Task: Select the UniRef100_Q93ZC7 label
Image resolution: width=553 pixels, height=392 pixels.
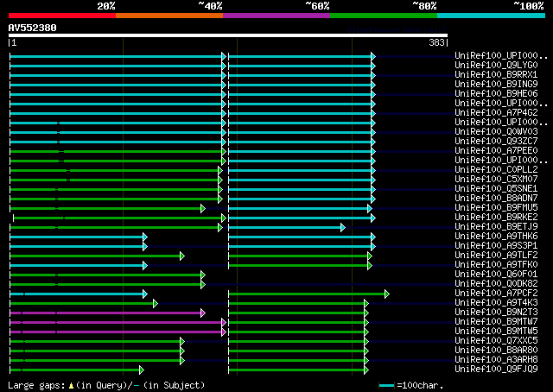Action: pyautogui.click(x=496, y=142)
